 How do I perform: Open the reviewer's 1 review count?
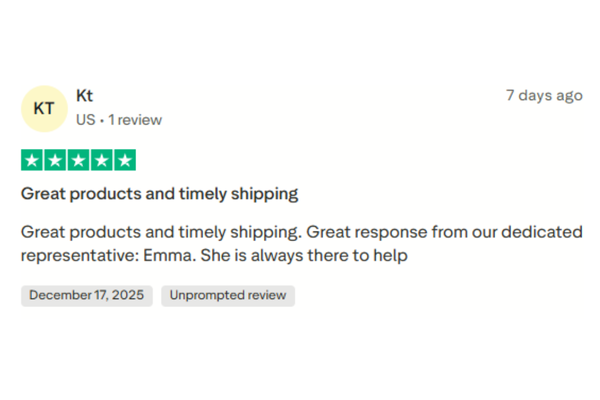[134, 120]
